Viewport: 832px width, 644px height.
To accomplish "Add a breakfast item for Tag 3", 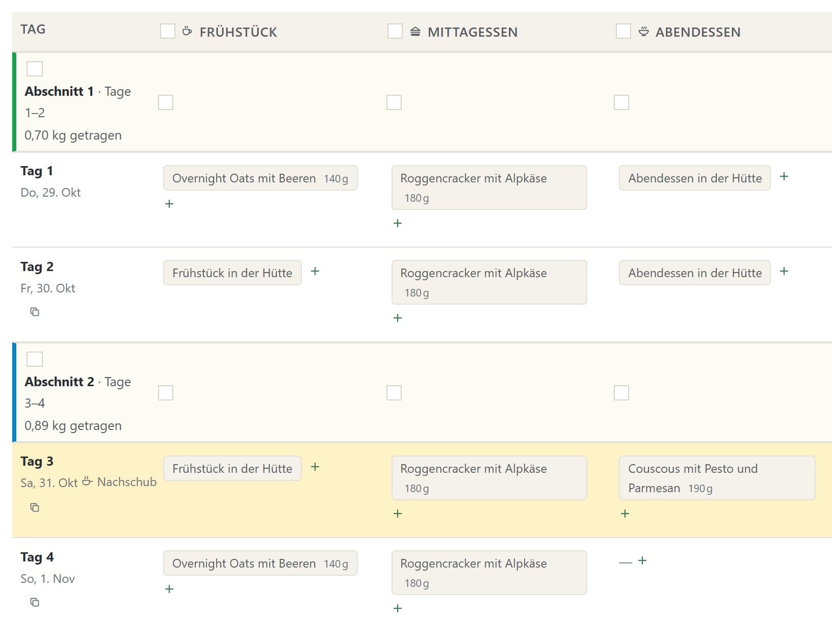I will 315,467.
